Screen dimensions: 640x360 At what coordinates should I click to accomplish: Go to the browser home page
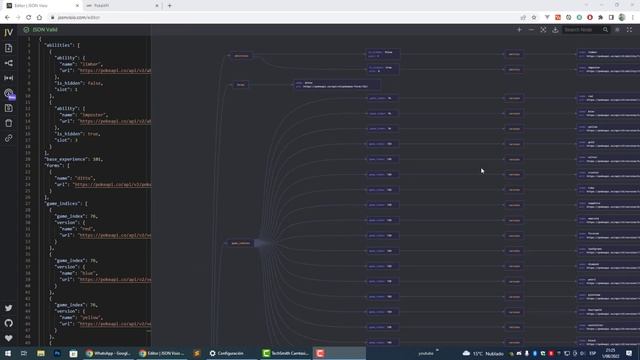tap(39, 18)
